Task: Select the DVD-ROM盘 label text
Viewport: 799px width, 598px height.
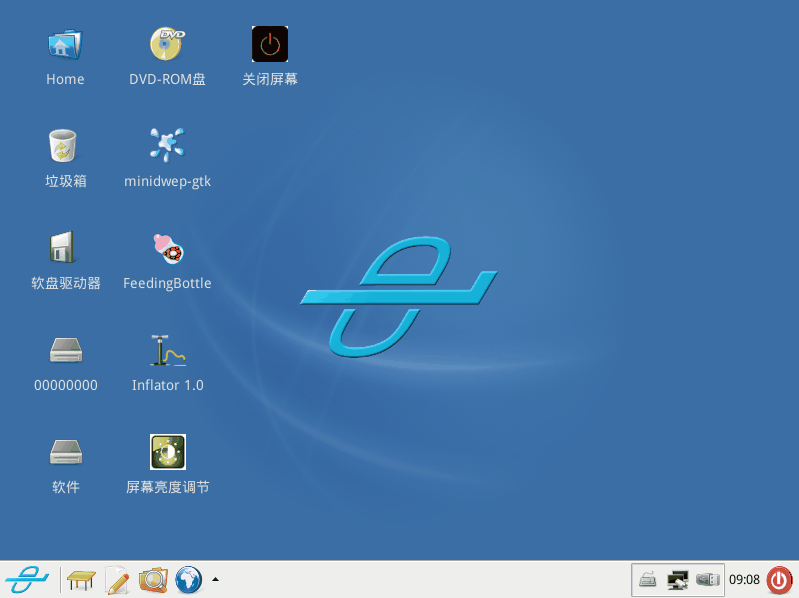Action: [167, 79]
